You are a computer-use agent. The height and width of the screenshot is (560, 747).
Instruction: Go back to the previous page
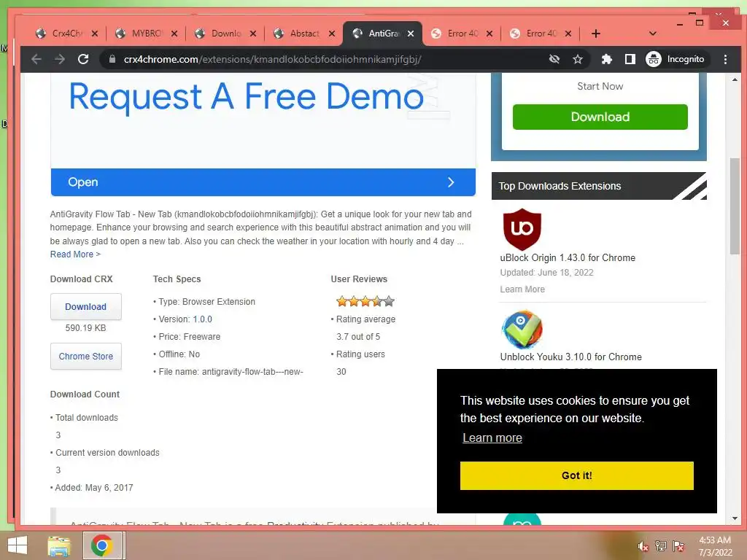36,59
